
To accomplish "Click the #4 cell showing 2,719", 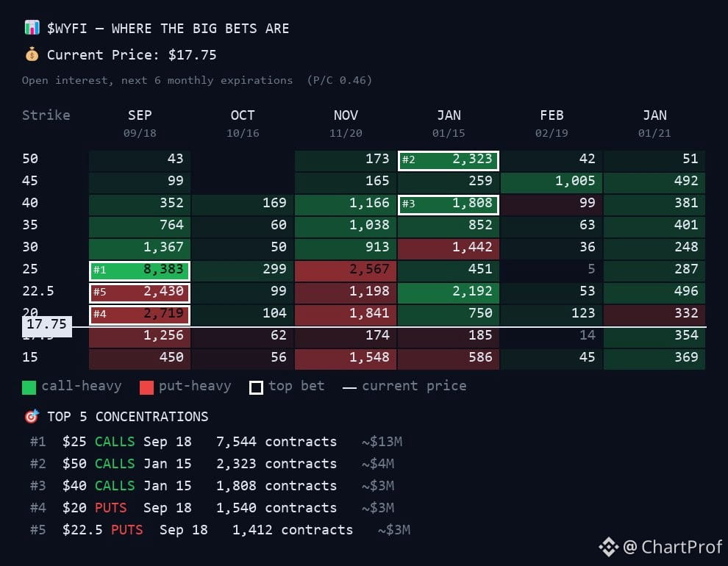I will [x=140, y=314].
